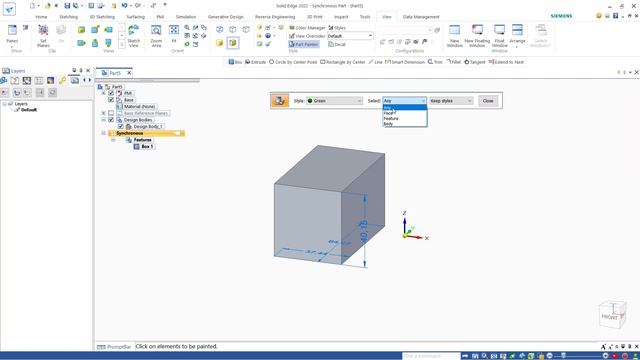Select the Box command in quick bar

tap(235, 62)
